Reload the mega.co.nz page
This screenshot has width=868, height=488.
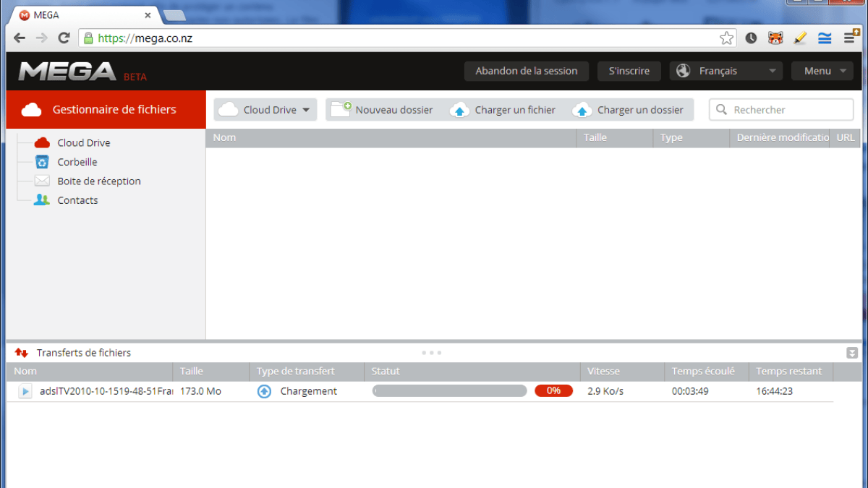coord(64,38)
